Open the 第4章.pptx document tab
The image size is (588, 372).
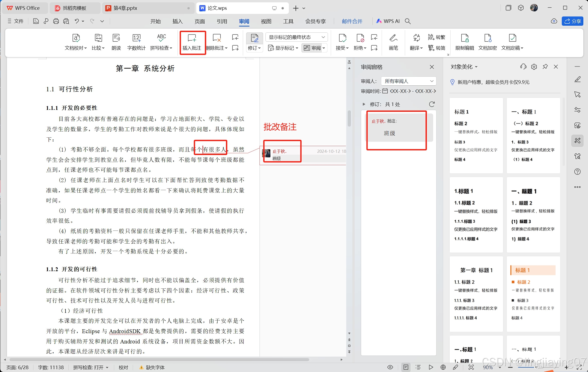tap(125, 8)
